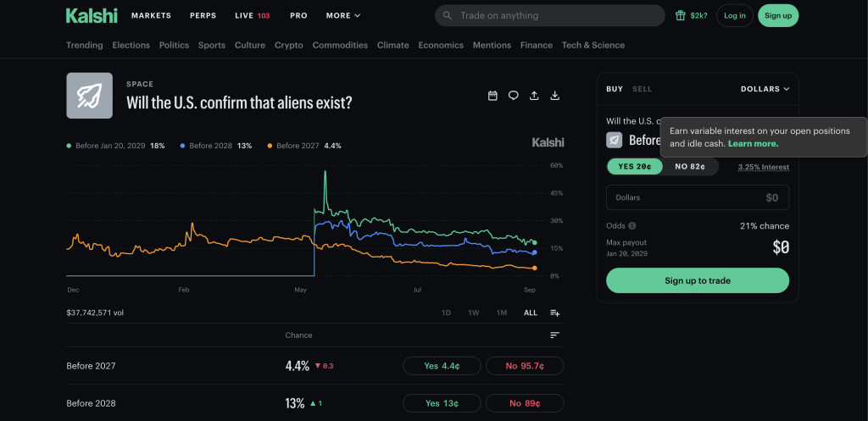Image resolution: width=868 pixels, height=421 pixels.
Task: Click No 89¢ for Before 2028
Action: [x=525, y=403]
